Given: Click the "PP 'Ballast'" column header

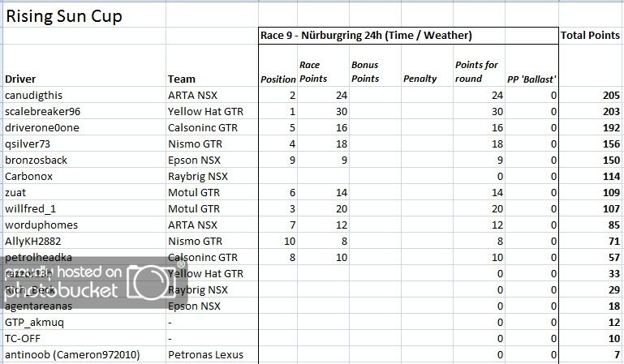Looking at the screenshot, I should click(x=531, y=79).
